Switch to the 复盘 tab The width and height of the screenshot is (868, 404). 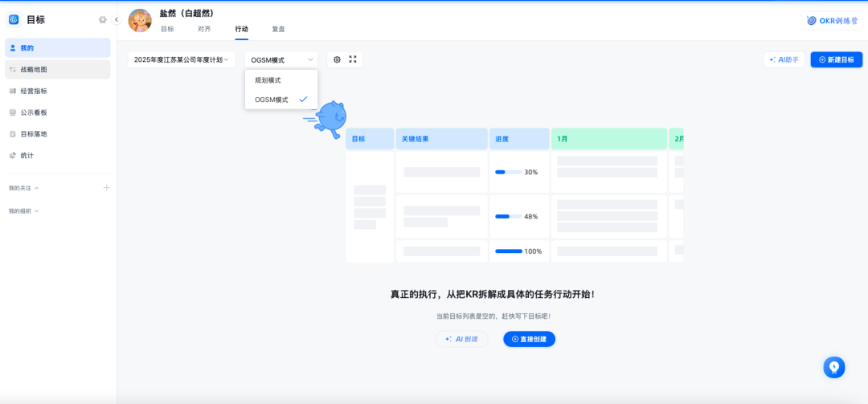tap(278, 30)
